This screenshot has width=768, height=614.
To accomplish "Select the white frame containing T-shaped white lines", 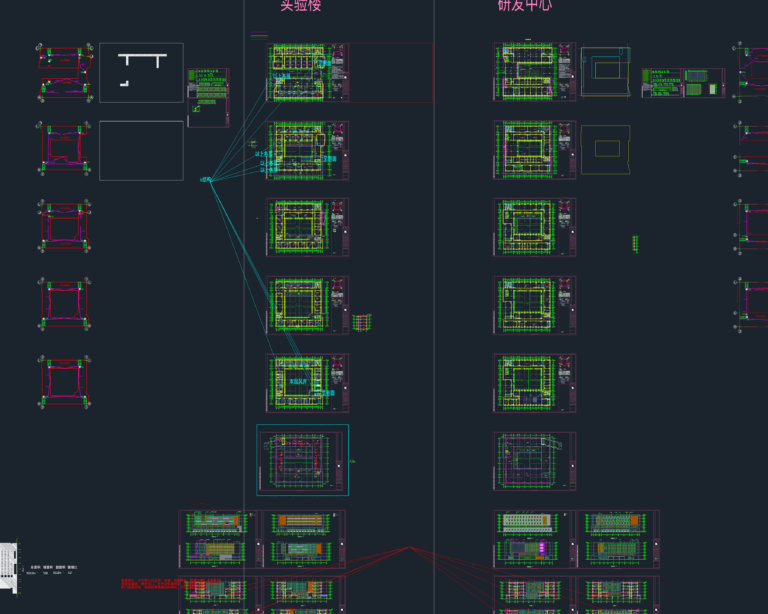I will [x=142, y=72].
